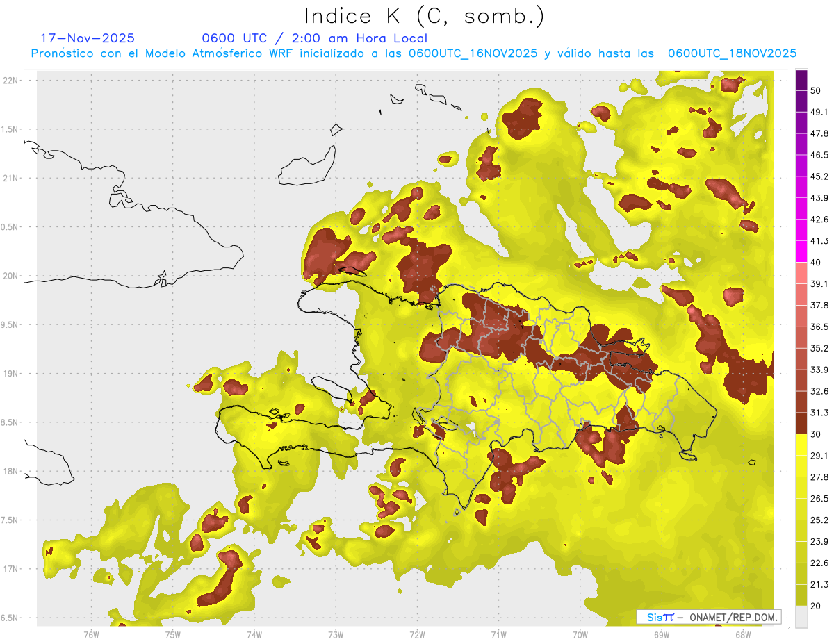The width and height of the screenshot is (834, 644).
Task: Click the salmon swatch between 39.1 and 40
Action: (x=802, y=273)
